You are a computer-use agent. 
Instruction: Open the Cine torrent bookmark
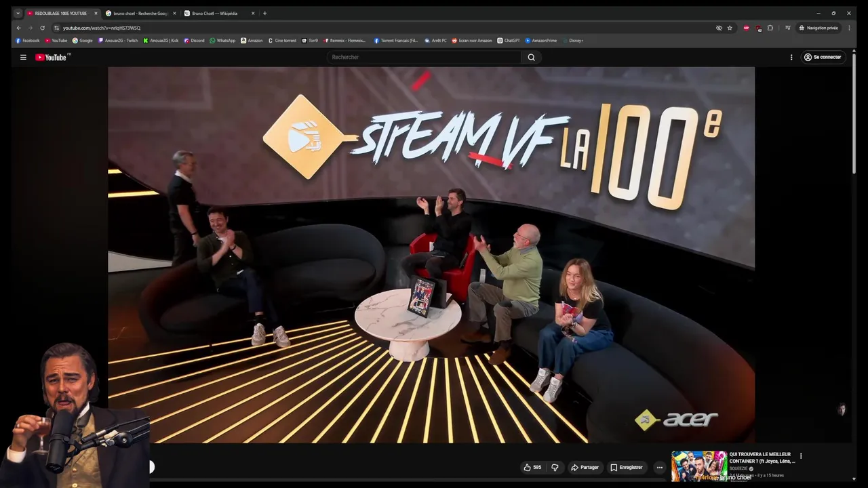coord(282,41)
